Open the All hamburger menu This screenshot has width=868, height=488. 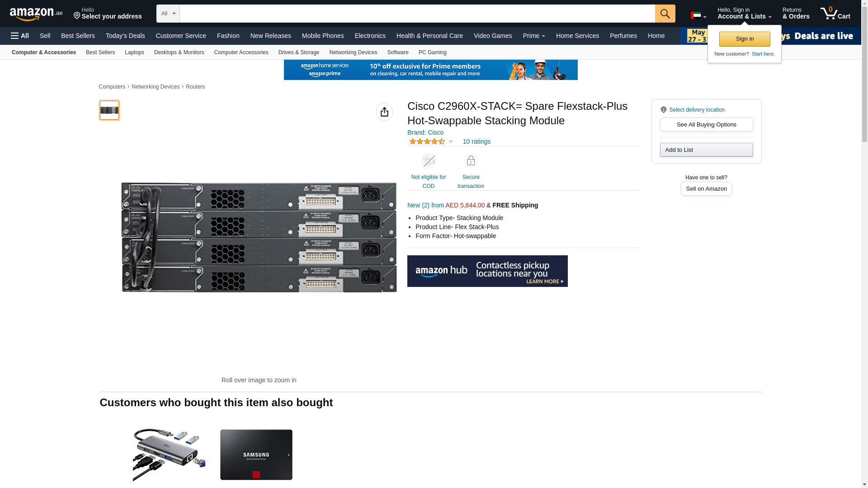tap(20, 36)
